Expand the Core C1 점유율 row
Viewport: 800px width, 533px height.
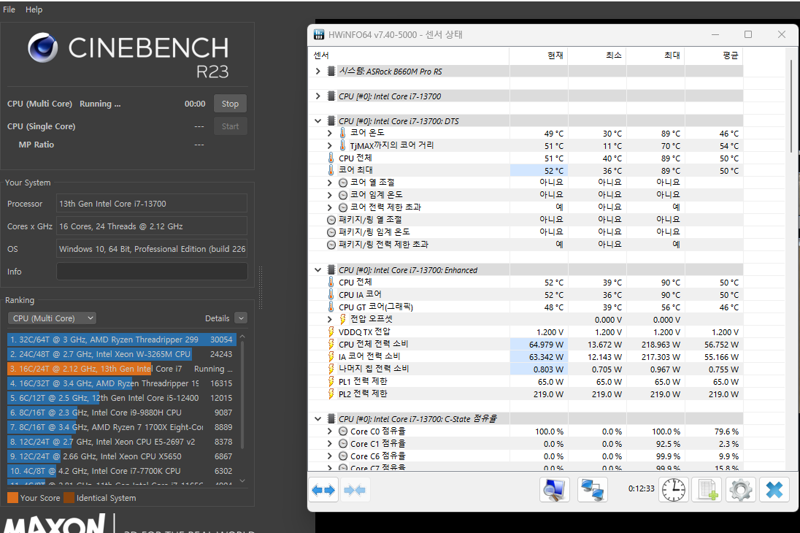tap(330, 444)
